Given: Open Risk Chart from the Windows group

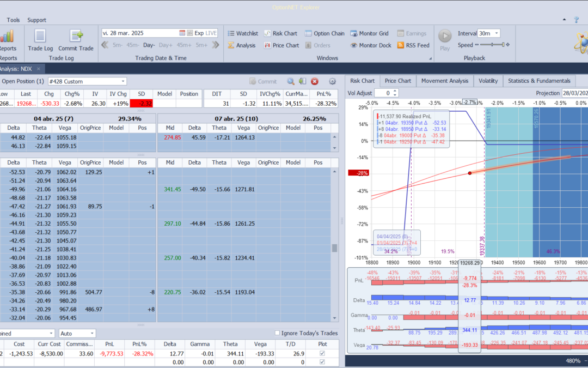Looking at the screenshot, I should 280,33.
